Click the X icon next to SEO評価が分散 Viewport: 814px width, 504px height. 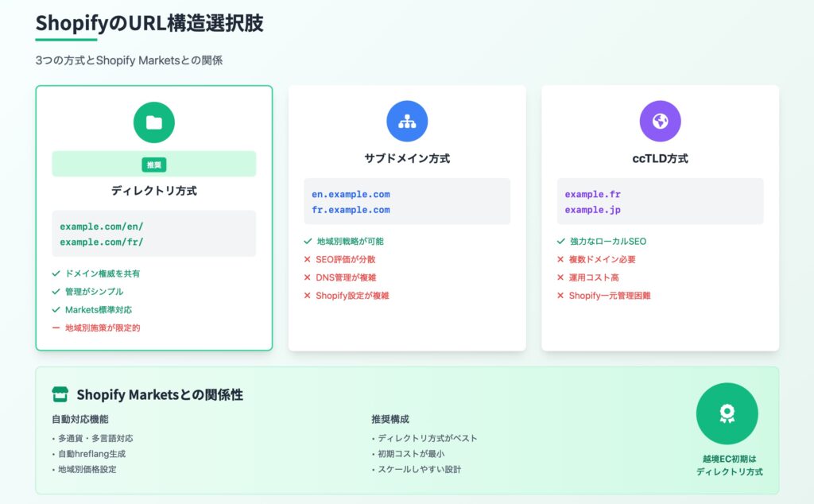(308, 259)
